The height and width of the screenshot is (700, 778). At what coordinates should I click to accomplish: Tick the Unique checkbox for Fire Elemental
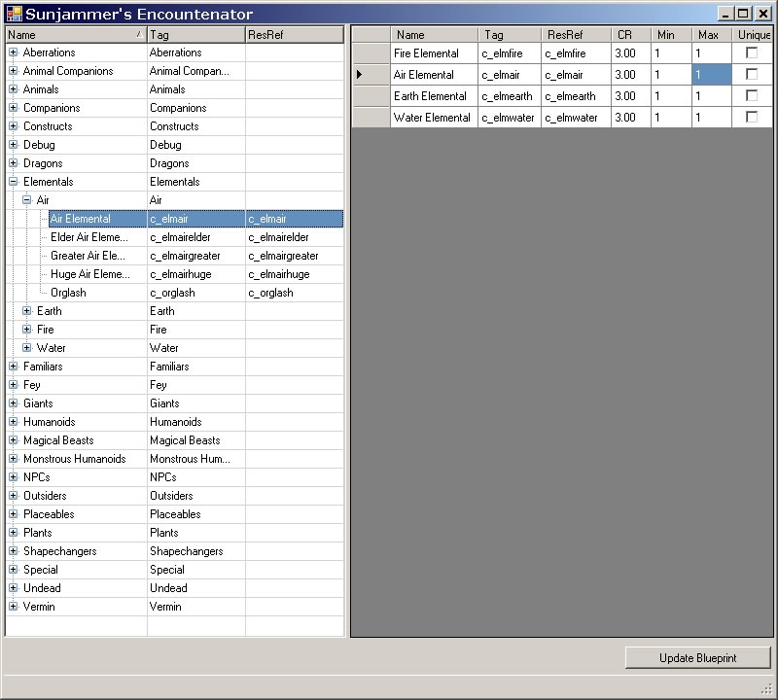pos(752,53)
